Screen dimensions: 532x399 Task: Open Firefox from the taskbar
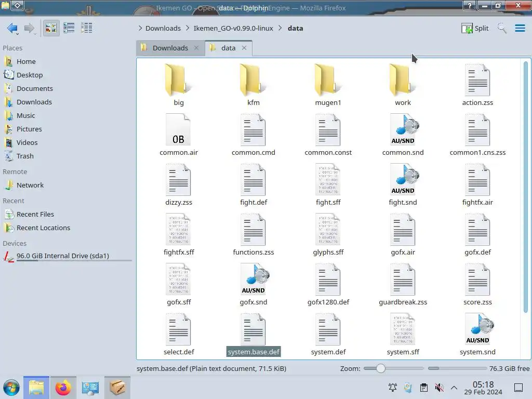tap(63, 388)
